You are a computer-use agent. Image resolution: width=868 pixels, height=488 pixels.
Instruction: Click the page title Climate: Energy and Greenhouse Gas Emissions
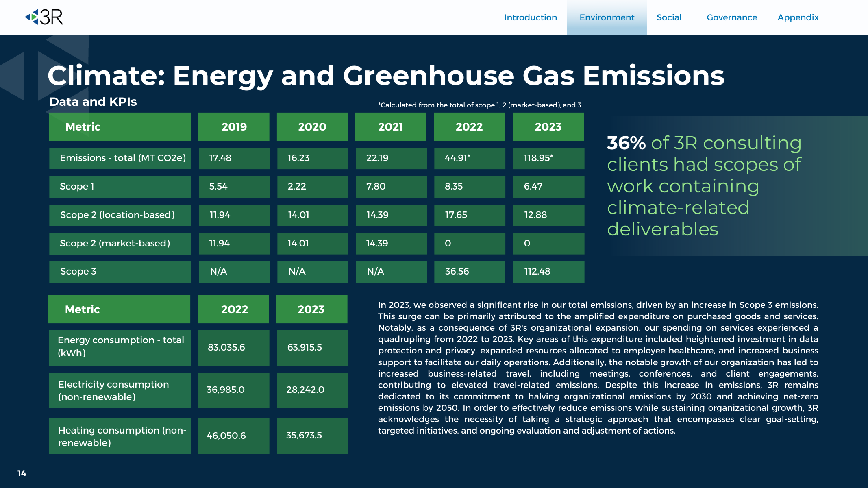click(385, 76)
